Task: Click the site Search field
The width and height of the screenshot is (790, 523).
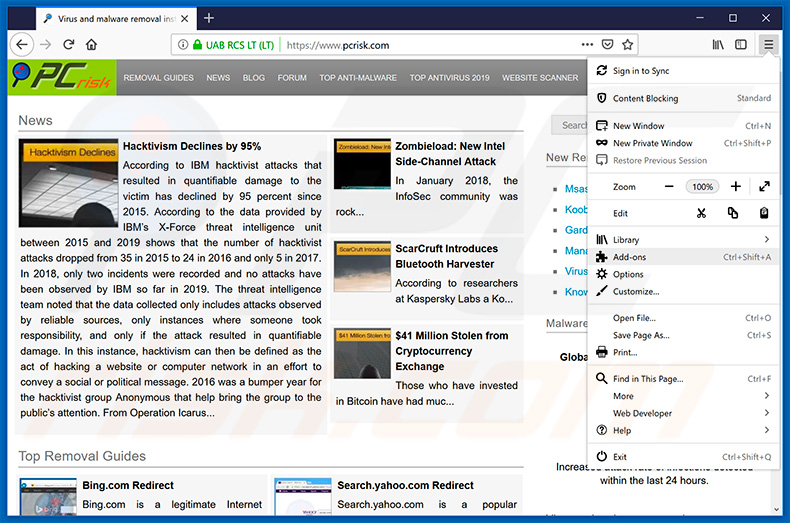Action: coord(569,125)
